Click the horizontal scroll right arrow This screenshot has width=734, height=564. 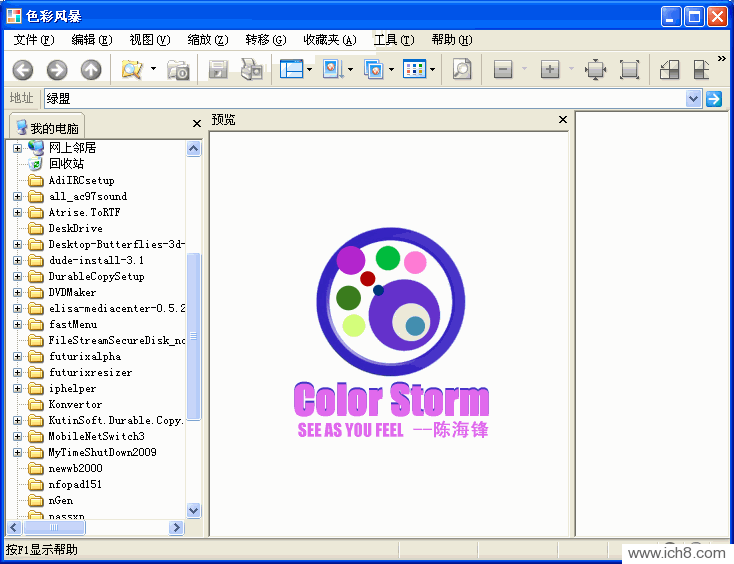[176, 527]
